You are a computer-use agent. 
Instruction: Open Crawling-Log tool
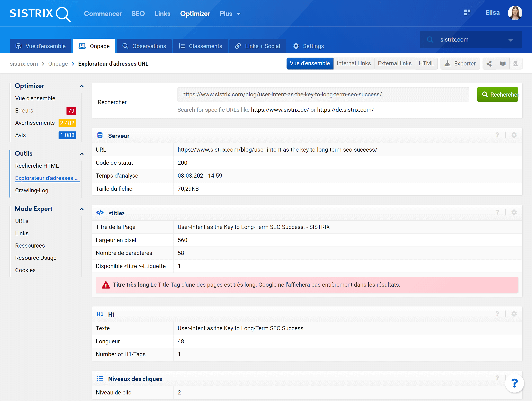[x=32, y=190]
